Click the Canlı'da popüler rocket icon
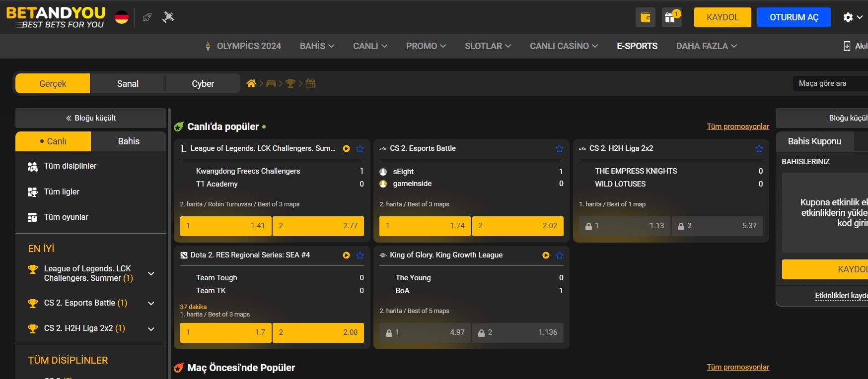 point(179,127)
